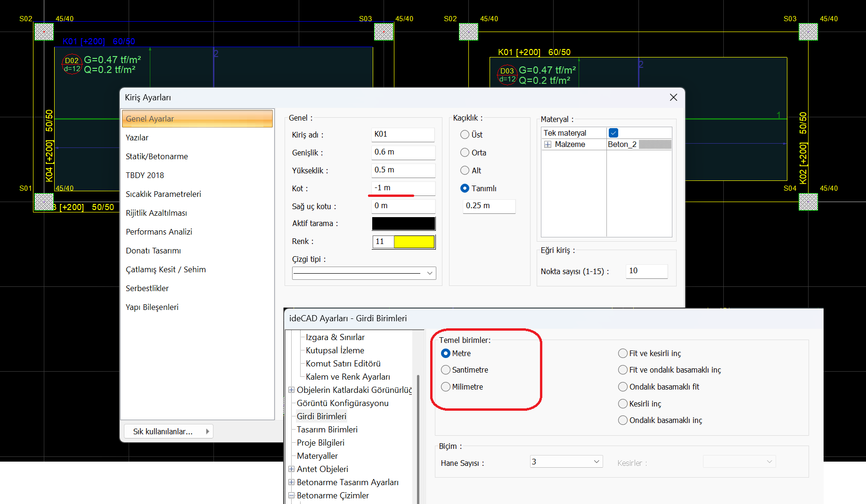
Task: Select Ondalık basamaklı inç unit
Action: tap(623, 420)
